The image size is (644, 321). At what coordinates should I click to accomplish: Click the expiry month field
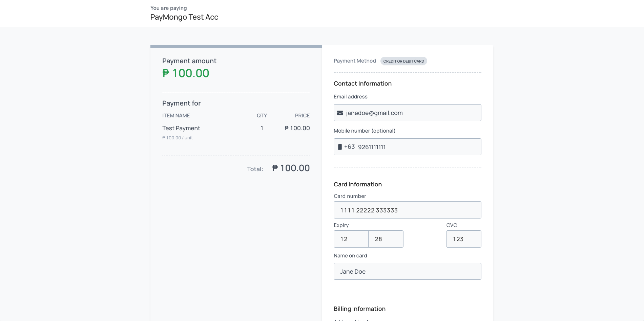click(351, 239)
